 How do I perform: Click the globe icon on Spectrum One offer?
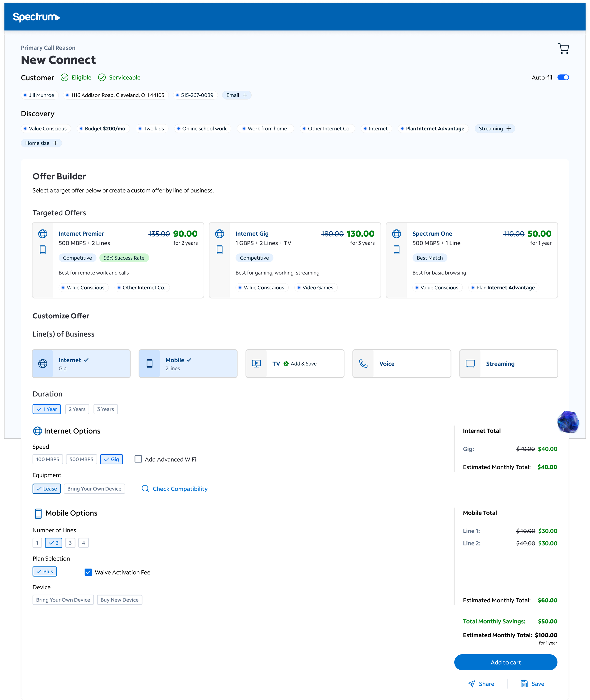click(x=397, y=234)
